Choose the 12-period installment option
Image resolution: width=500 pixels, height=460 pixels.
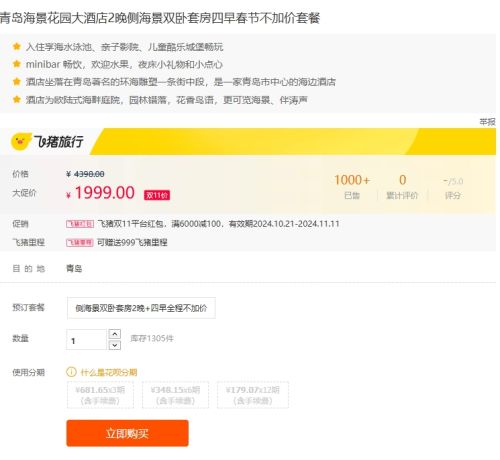coord(253,395)
